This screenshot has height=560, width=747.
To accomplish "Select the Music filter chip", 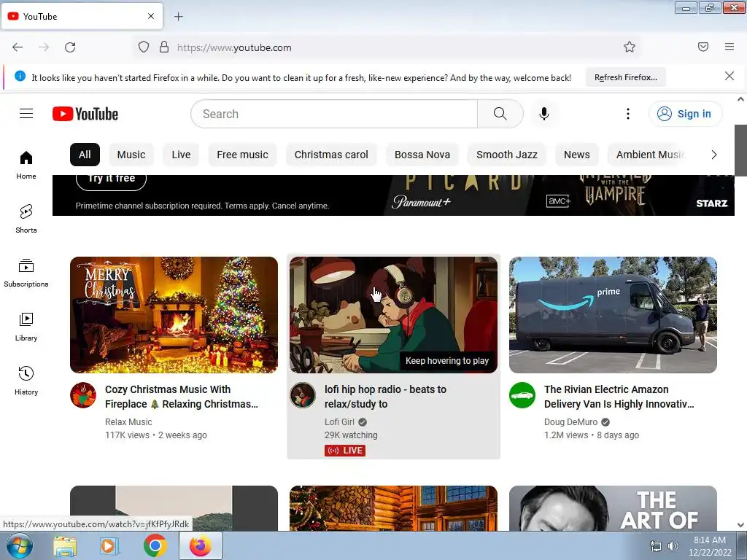I will coord(131,155).
